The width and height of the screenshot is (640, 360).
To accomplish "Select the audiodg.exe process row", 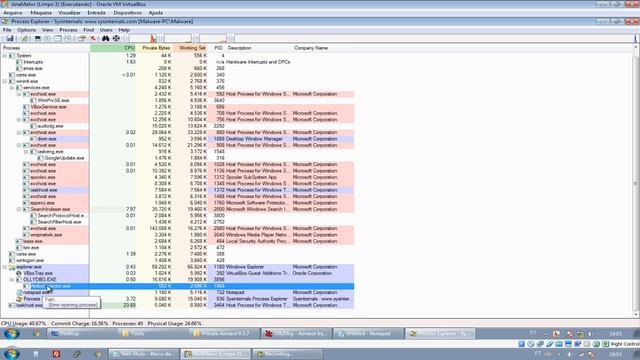I will (x=177, y=126).
